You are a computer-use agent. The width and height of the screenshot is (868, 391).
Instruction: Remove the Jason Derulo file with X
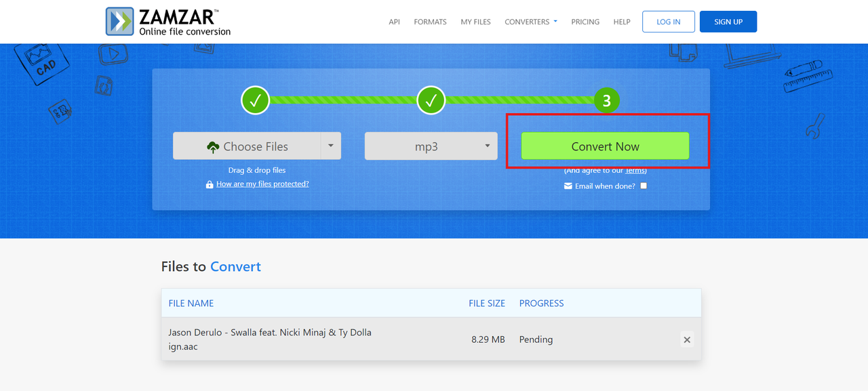click(687, 339)
